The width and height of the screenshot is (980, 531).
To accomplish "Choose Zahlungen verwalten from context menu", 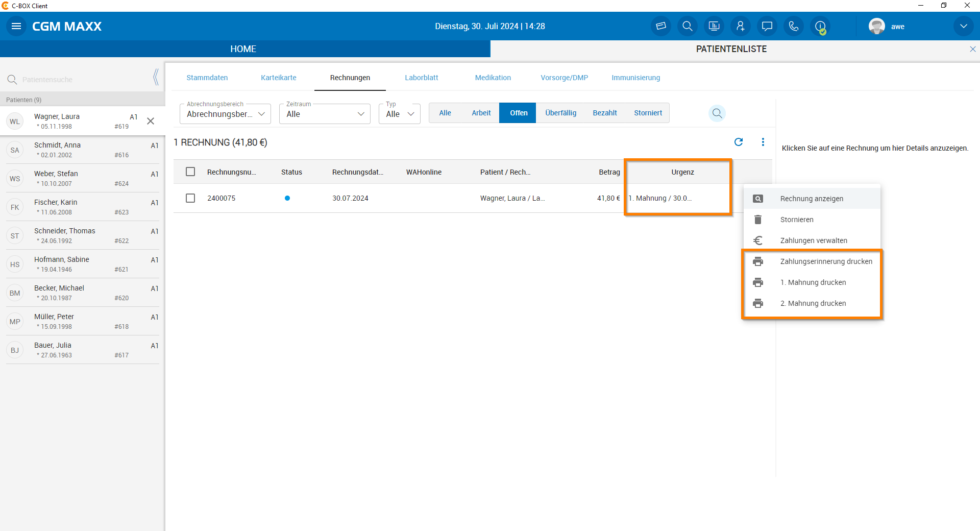I will [x=812, y=240].
